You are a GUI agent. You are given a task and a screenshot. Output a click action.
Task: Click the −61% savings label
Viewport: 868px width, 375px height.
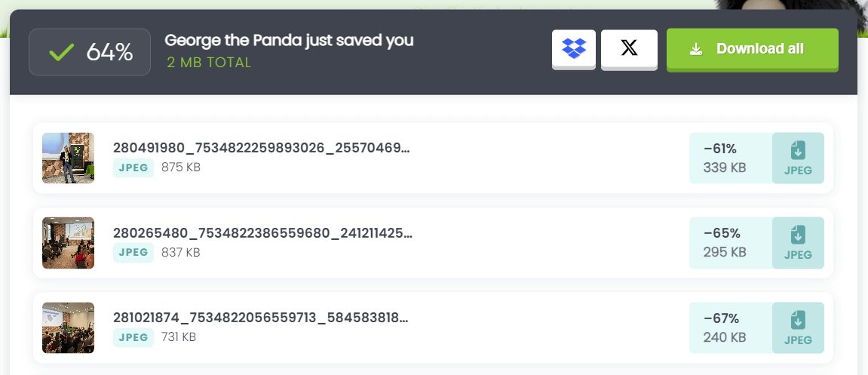point(722,149)
